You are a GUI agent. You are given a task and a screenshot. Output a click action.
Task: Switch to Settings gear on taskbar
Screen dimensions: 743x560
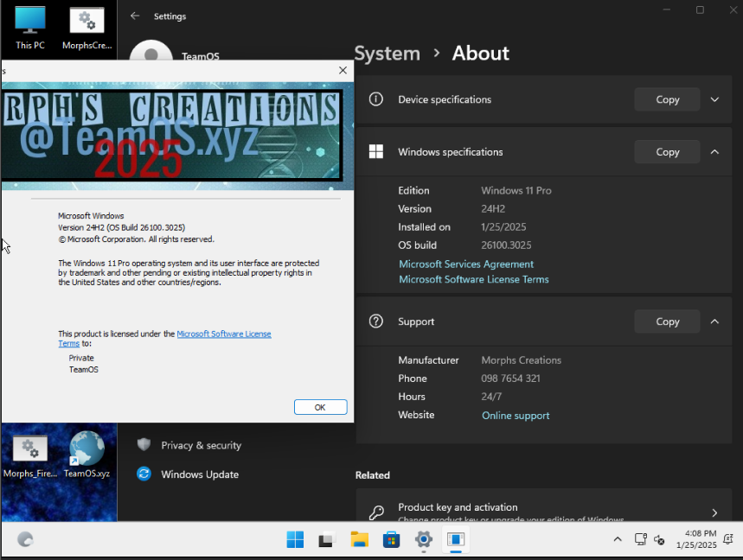[x=424, y=539]
